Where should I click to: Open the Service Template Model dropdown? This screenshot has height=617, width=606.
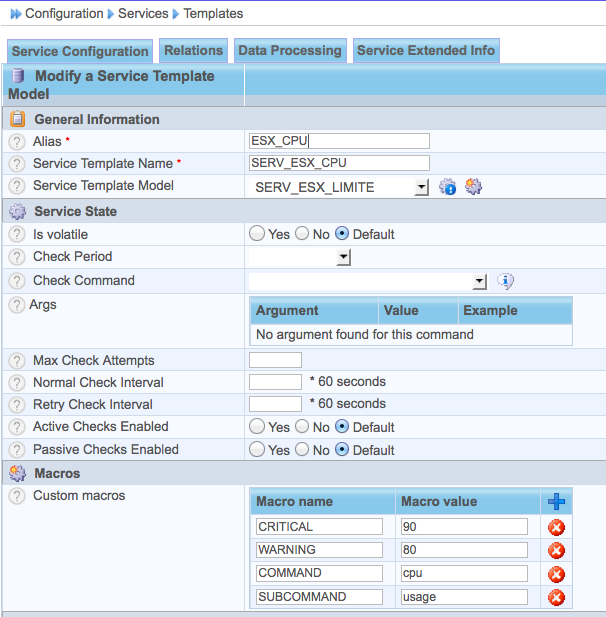click(x=421, y=187)
